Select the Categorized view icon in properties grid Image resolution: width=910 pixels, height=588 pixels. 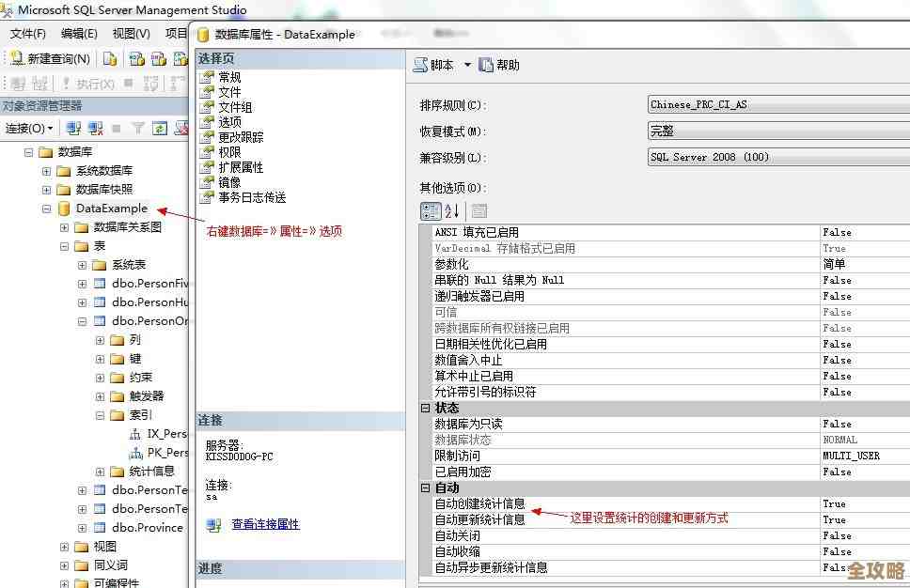click(430, 210)
